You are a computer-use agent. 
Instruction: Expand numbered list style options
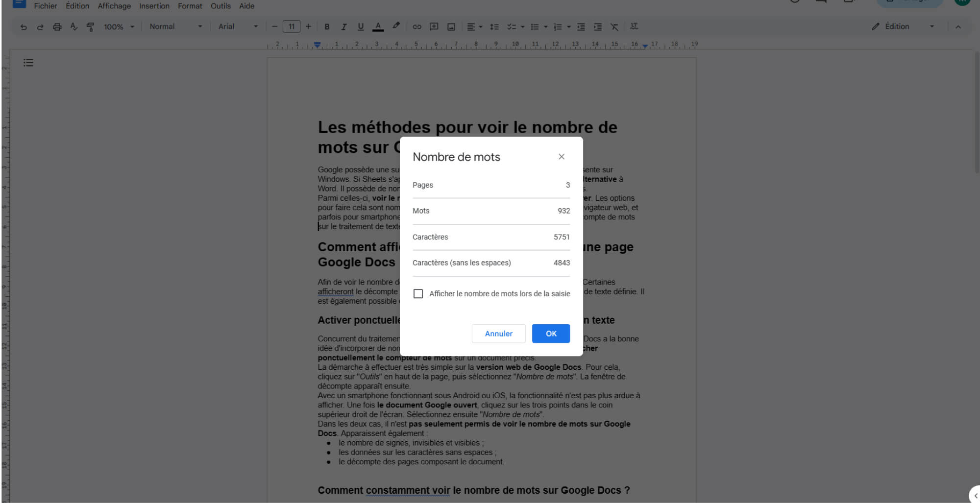tap(569, 27)
